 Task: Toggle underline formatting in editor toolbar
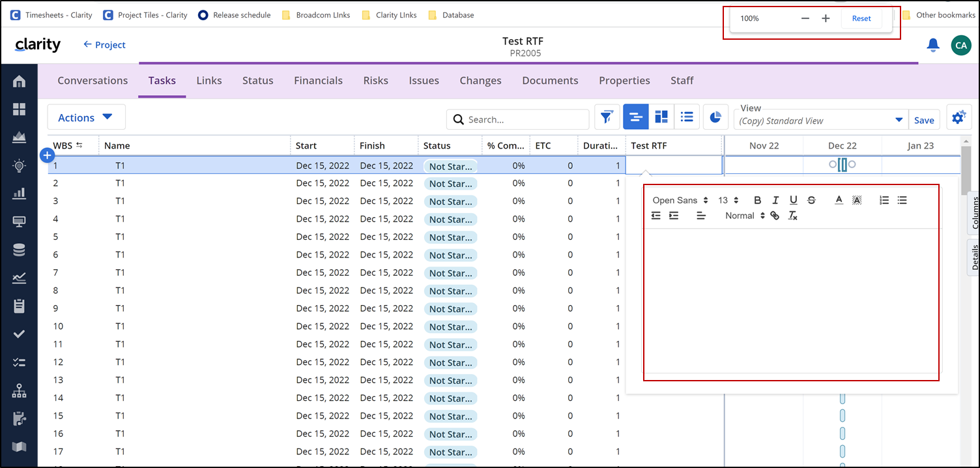tap(793, 200)
